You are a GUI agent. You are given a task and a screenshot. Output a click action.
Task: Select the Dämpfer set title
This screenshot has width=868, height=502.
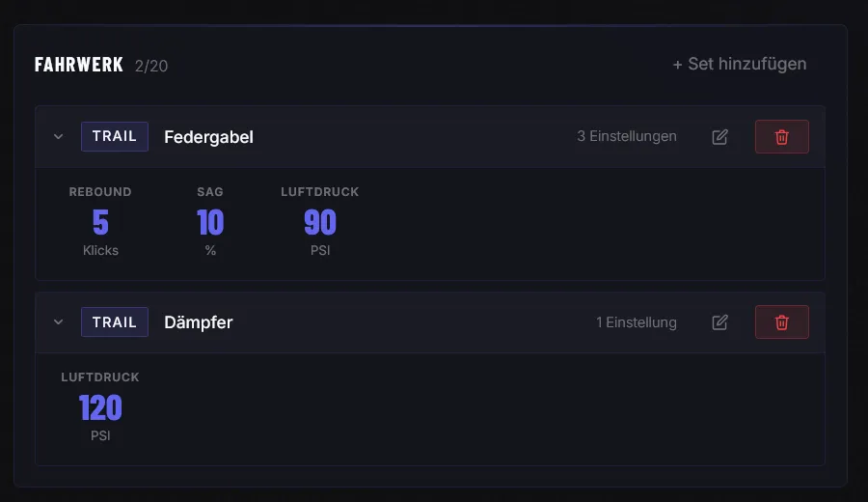coord(198,322)
